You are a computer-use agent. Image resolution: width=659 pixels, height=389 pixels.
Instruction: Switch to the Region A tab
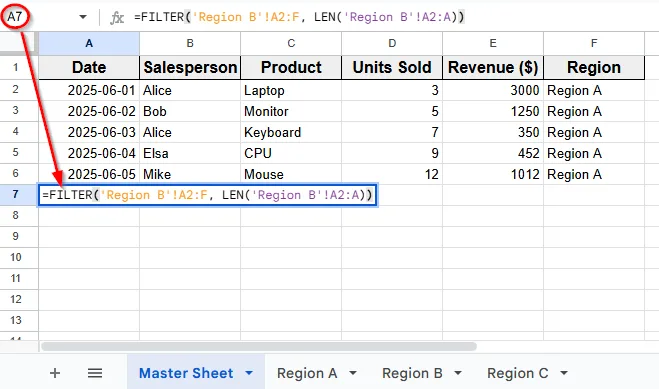[x=307, y=373]
